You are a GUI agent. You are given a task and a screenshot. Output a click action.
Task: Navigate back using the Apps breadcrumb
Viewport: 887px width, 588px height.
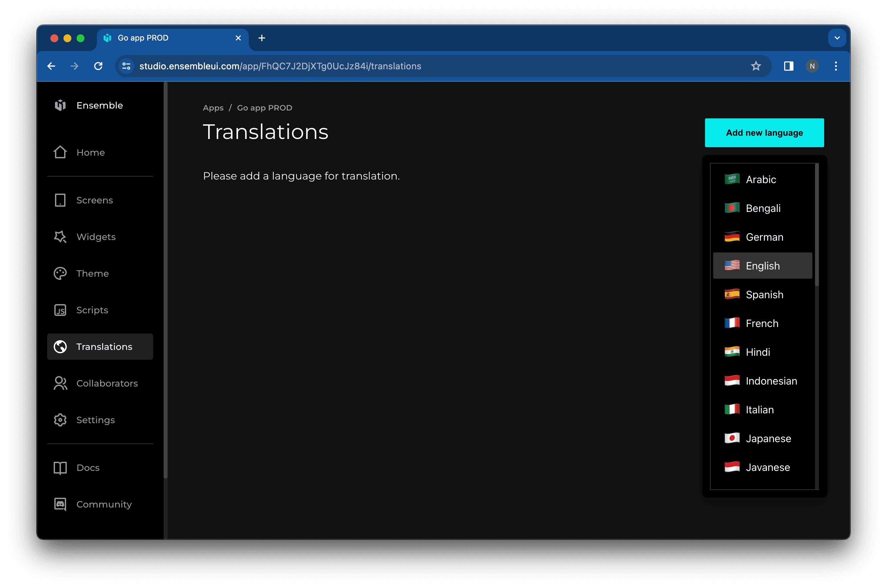tap(213, 108)
